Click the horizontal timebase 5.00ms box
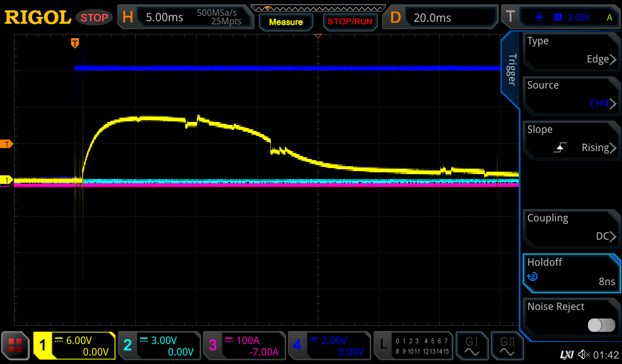 coord(182,18)
